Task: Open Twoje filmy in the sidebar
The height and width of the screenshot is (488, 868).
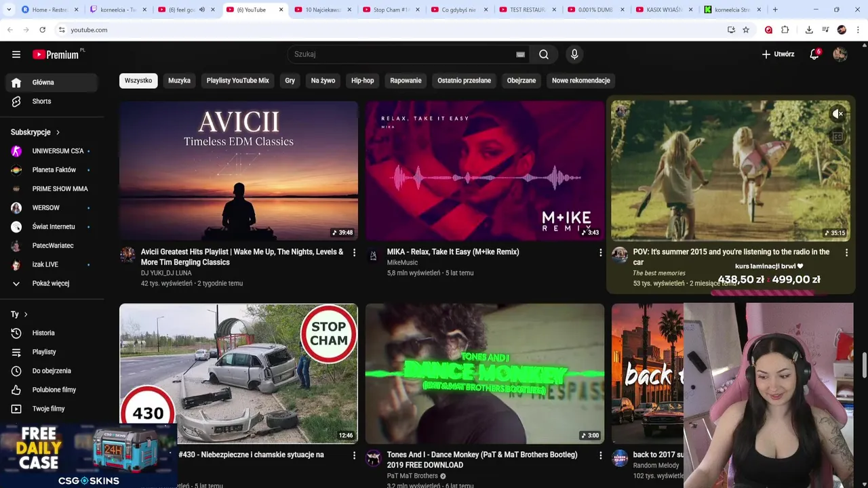Action: pos(53,409)
